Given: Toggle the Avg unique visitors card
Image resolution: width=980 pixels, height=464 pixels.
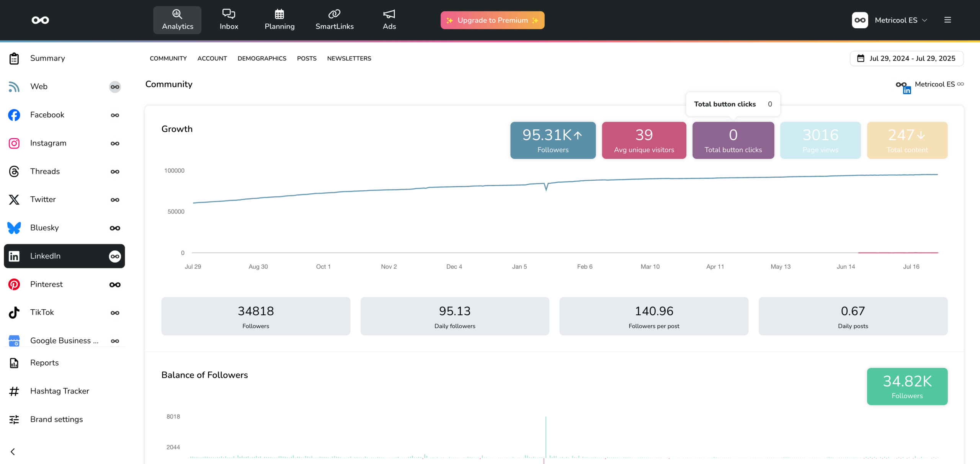Looking at the screenshot, I should [644, 140].
